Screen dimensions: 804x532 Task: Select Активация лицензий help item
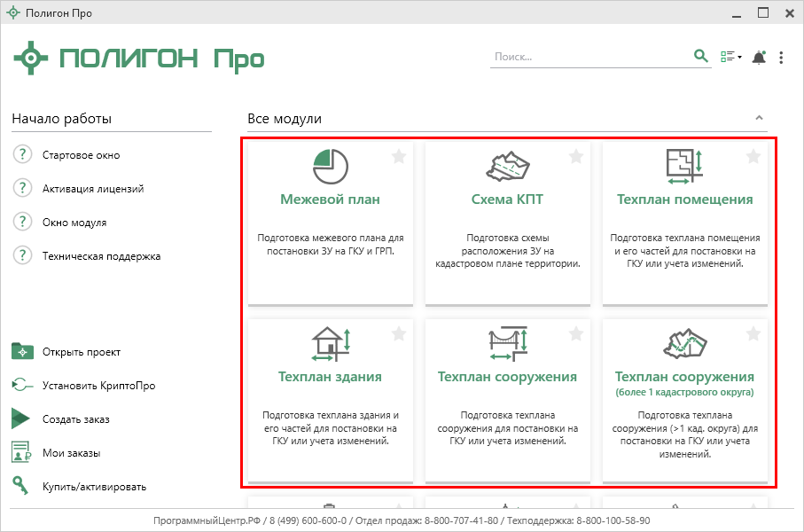pos(92,189)
